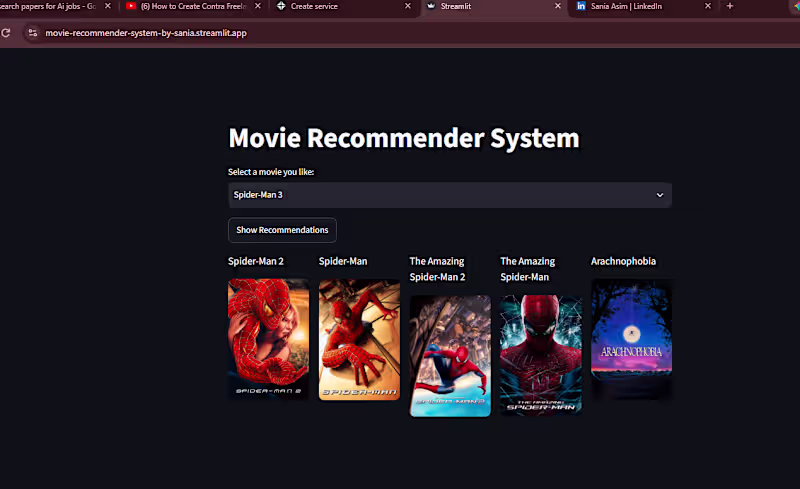
Task: Close the YouTube Contra Freelance tab
Action: pos(258,6)
